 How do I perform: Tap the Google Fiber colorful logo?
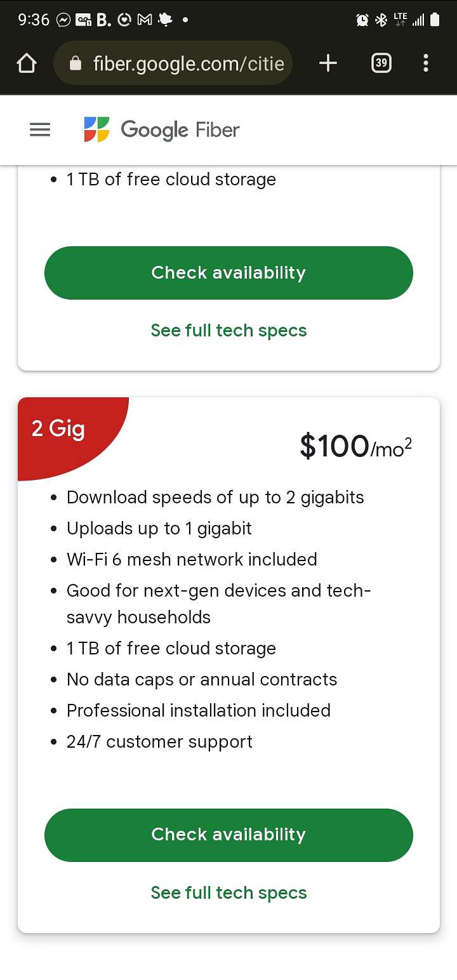96,129
